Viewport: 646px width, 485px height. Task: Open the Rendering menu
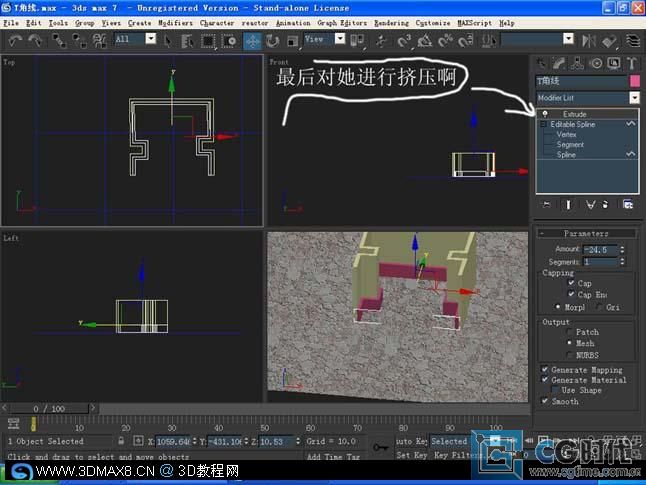(391, 23)
